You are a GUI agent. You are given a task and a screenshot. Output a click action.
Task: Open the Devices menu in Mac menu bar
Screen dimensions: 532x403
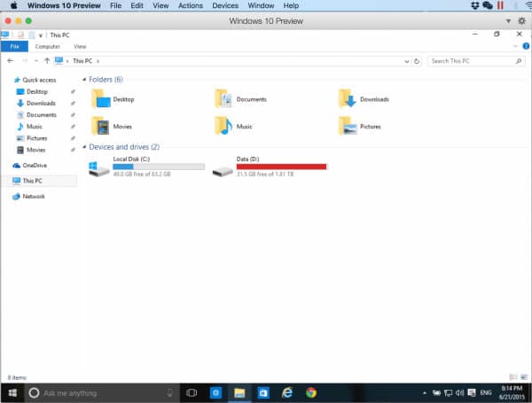click(225, 5)
